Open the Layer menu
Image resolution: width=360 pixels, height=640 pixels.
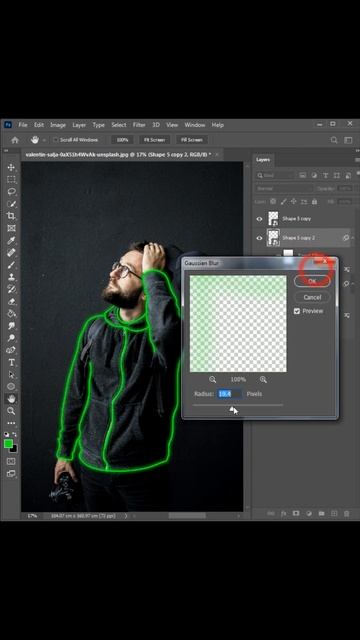click(x=79, y=125)
